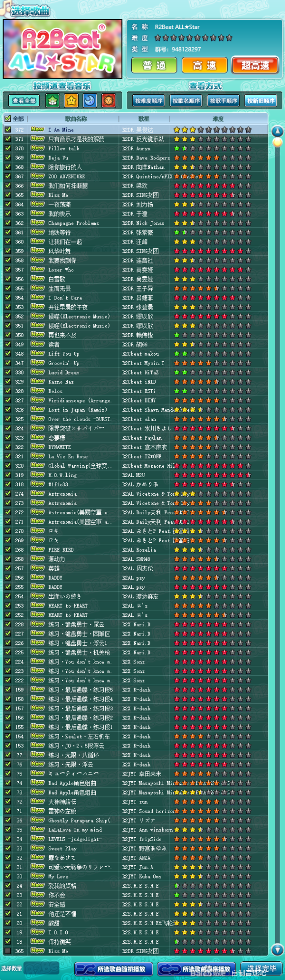Click the up arrow at list scrollbar top
The width and height of the screenshot is (285, 980).
click(278, 131)
